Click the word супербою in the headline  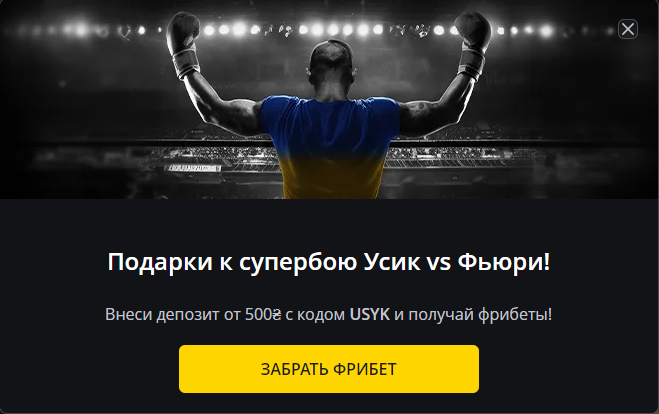tap(298, 263)
